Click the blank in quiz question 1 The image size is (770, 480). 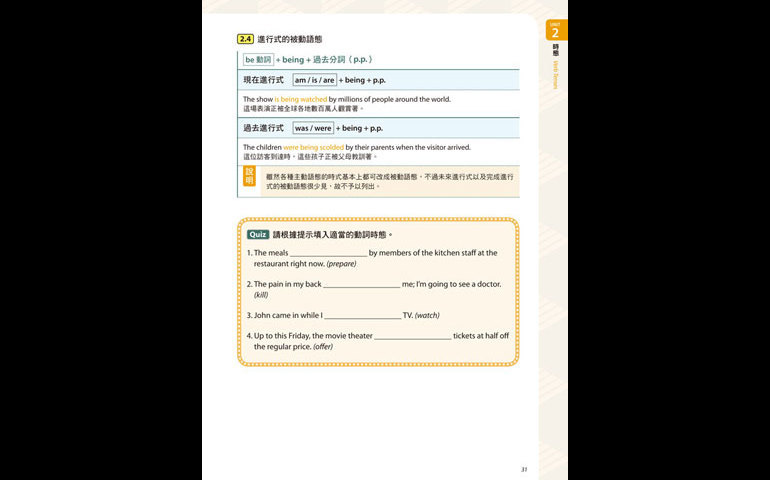pyautogui.click(x=328, y=254)
